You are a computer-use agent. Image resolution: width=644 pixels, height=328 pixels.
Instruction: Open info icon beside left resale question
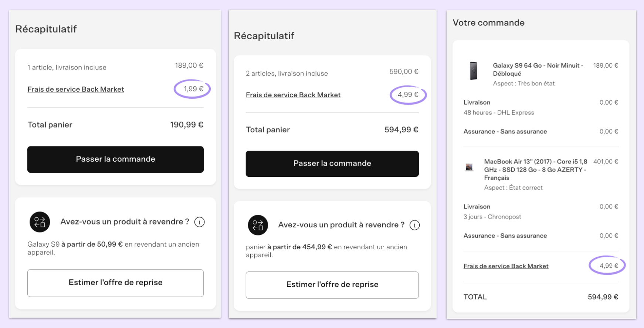tap(200, 222)
